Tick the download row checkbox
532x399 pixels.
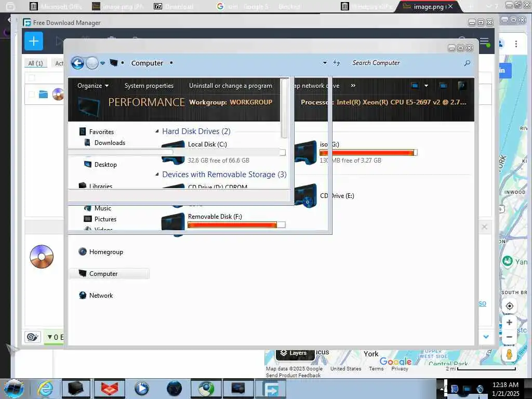coord(32,95)
